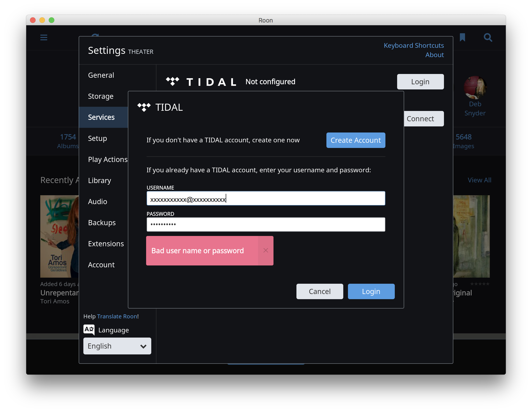Screen dimensions: 532x412
Task: Click the Create Account button
Action: coord(356,140)
